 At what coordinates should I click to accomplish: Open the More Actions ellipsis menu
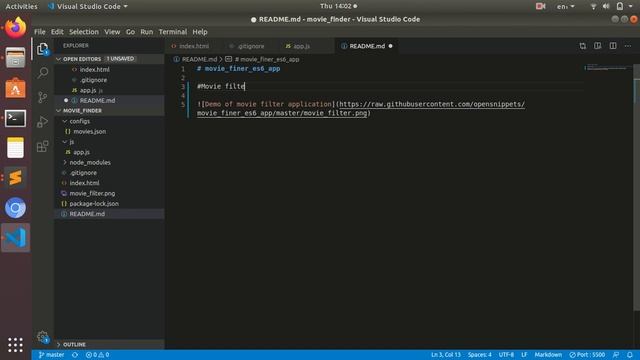coord(628,46)
